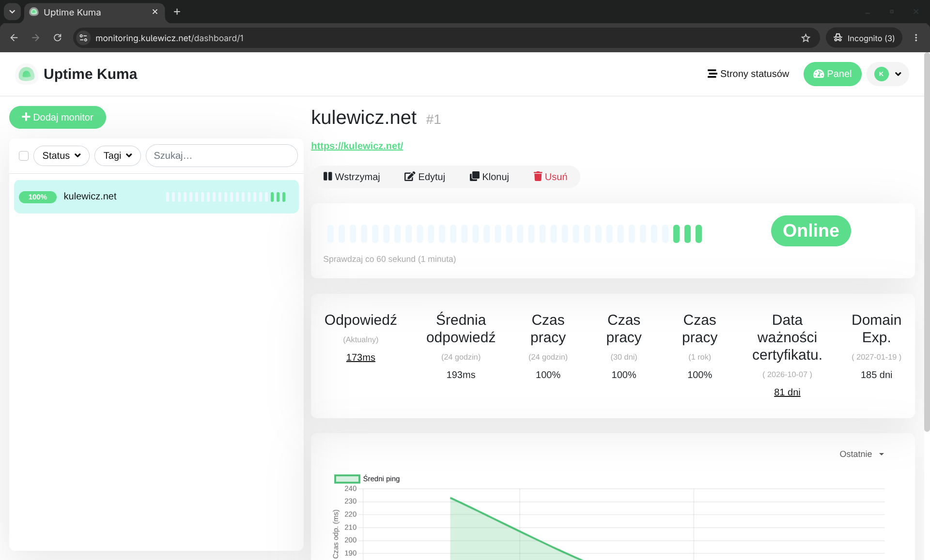Viewport: 930px width, 560px height.
Task: Close the Uptime Kuma tab
Action: [155, 12]
